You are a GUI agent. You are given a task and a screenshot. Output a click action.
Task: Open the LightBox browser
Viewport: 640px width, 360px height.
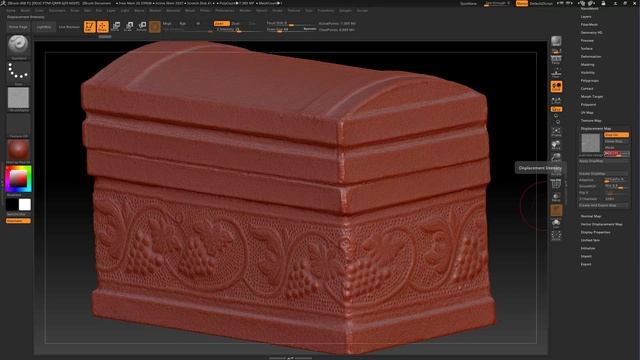click(x=44, y=27)
